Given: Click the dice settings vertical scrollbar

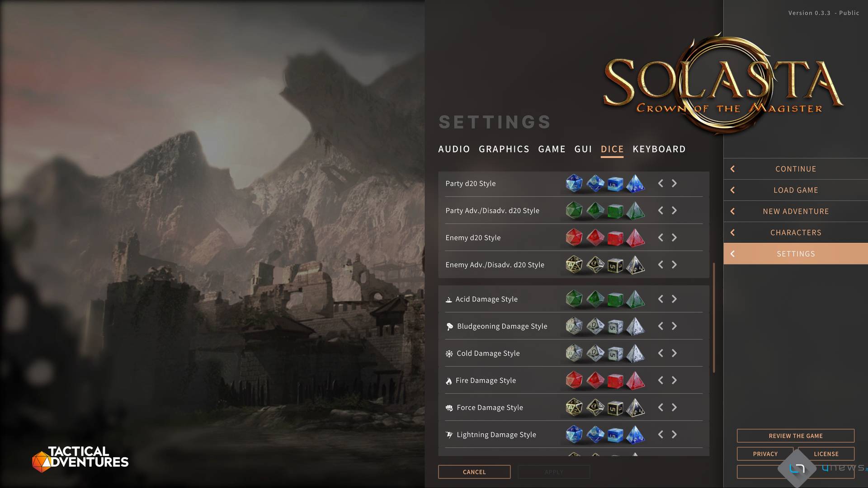Looking at the screenshot, I should coord(714,318).
